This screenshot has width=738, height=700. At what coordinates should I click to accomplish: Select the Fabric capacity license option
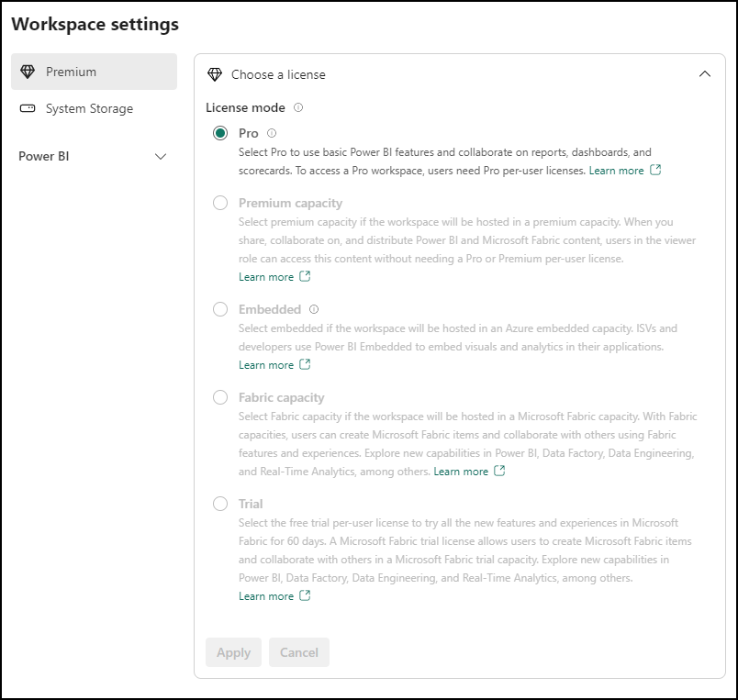pos(219,397)
